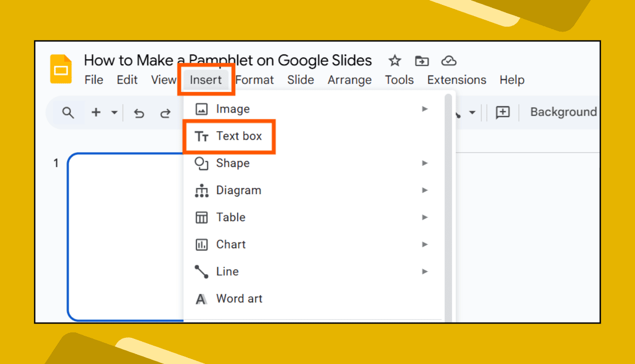Select Word art from the Insert menu
Screen dimensions: 635x364
pyautogui.click(x=239, y=298)
